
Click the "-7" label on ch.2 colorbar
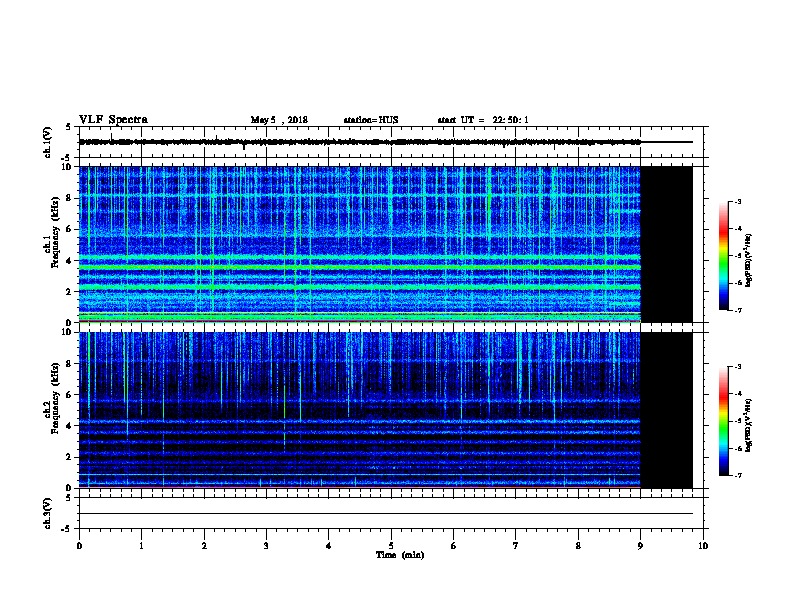(737, 476)
